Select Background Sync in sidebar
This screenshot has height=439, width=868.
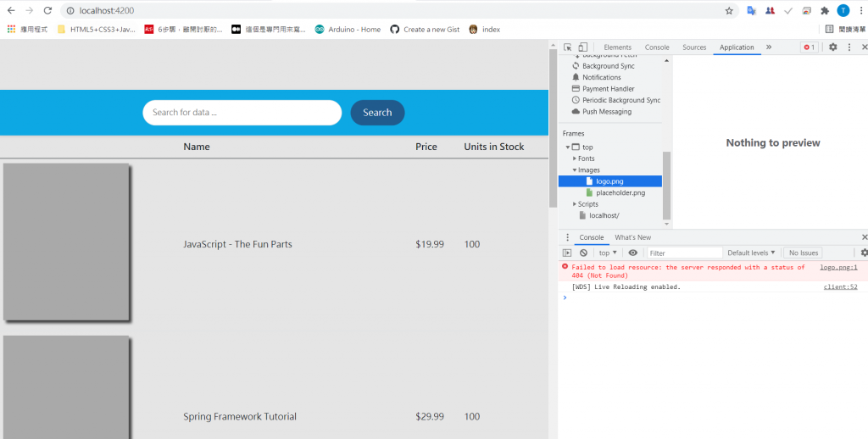pyautogui.click(x=609, y=66)
